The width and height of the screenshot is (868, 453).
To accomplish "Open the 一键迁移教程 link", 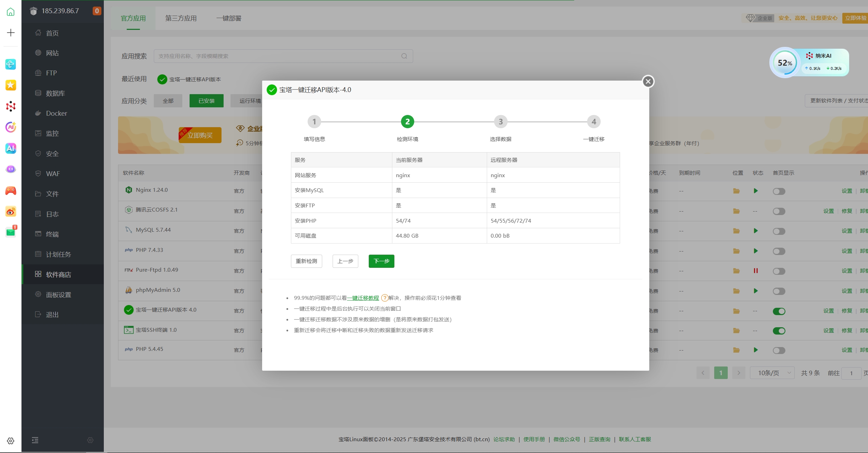I will (x=363, y=298).
